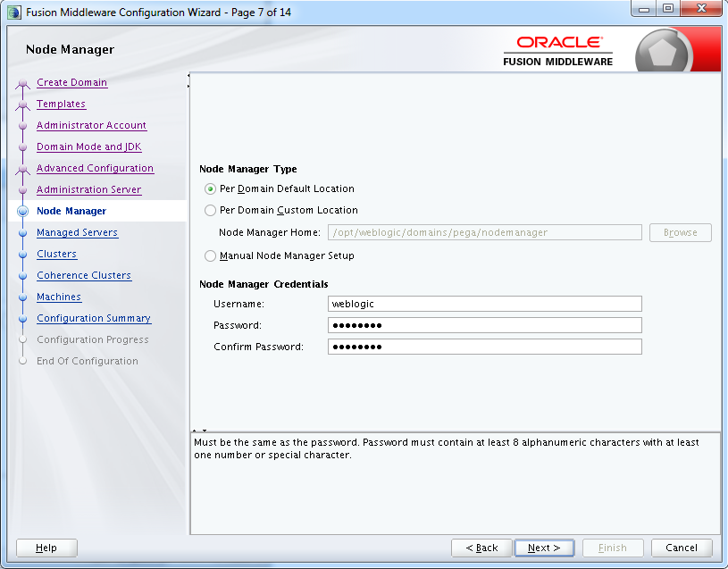The height and width of the screenshot is (569, 728).
Task: Click the Oracle pentagon logo icon
Action: pyautogui.click(x=663, y=52)
